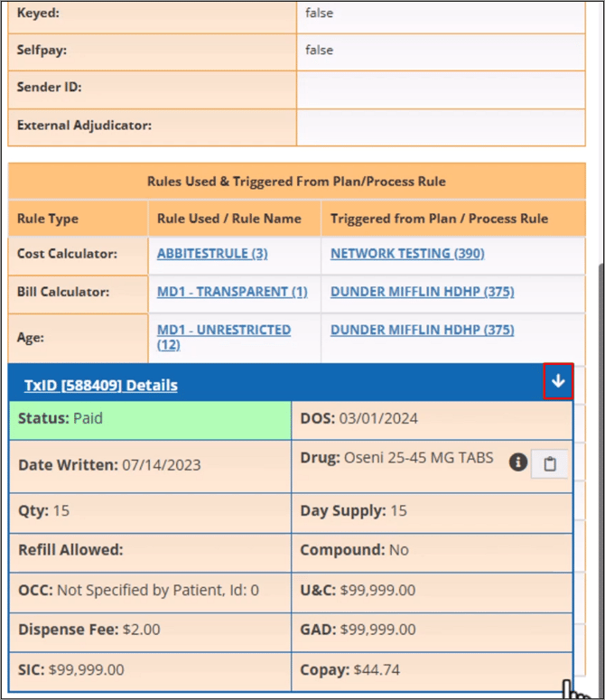The image size is (605, 700).
Task: Follow the NETWORK TESTING (390) link
Action: 407,254
